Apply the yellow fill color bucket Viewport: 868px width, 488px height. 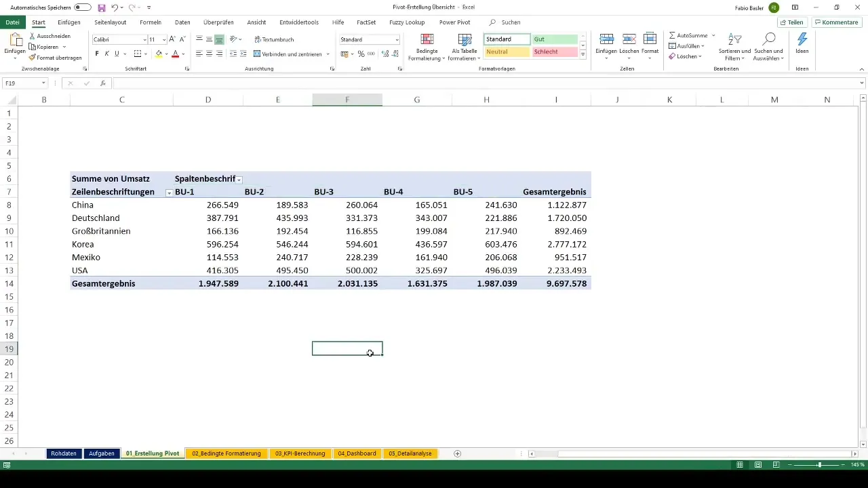coord(159,54)
